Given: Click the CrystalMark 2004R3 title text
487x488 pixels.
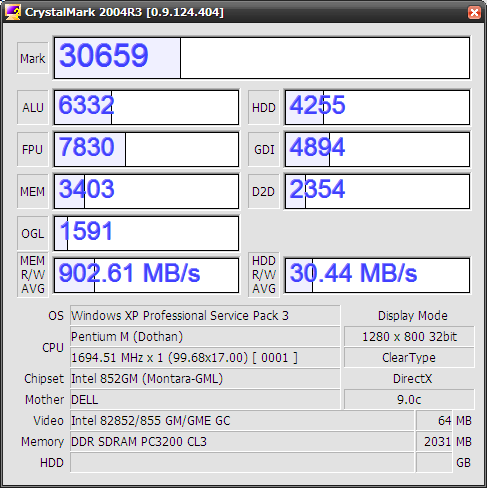Looking at the screenshot, I should click(x=124, y=12).
